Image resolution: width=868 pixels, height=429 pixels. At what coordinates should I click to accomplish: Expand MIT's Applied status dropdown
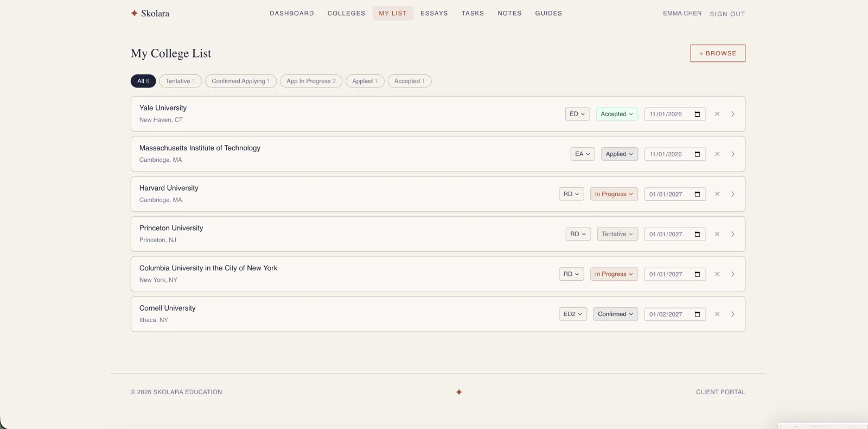point(620,154)
